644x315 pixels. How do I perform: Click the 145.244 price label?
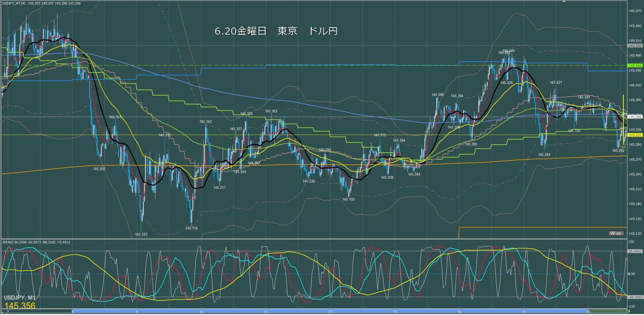pos(414,174)
